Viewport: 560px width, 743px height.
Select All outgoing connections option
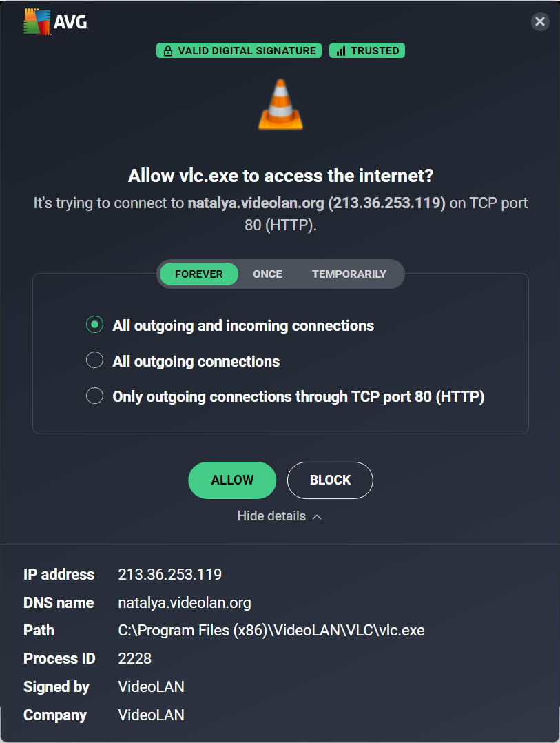[x=94, y=361]
